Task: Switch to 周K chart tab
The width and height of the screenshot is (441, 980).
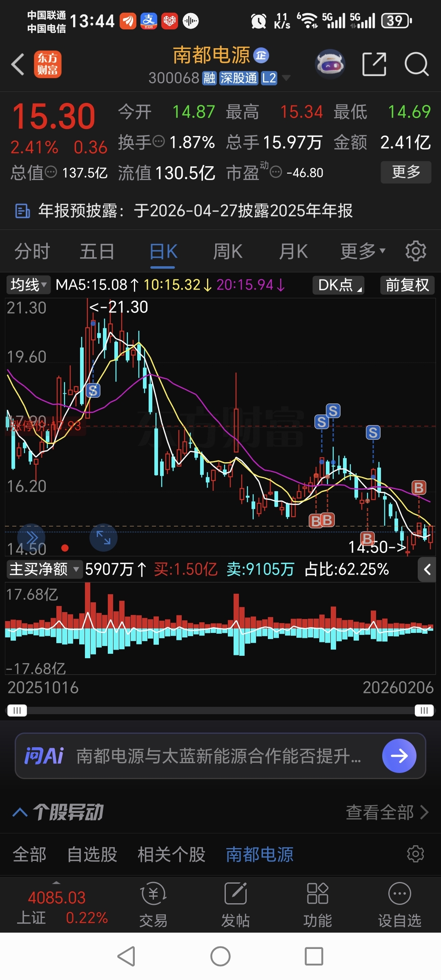Action: (x=228, y=251)
